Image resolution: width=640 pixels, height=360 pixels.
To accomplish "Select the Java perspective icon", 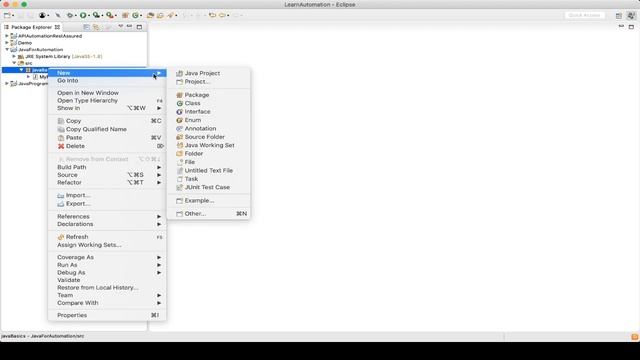I will [631, 16].
